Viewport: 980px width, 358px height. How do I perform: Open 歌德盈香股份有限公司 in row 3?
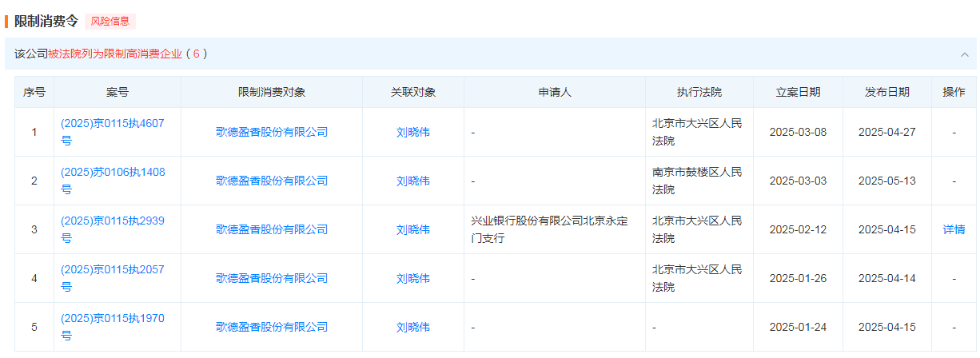(x=272, y=229)
